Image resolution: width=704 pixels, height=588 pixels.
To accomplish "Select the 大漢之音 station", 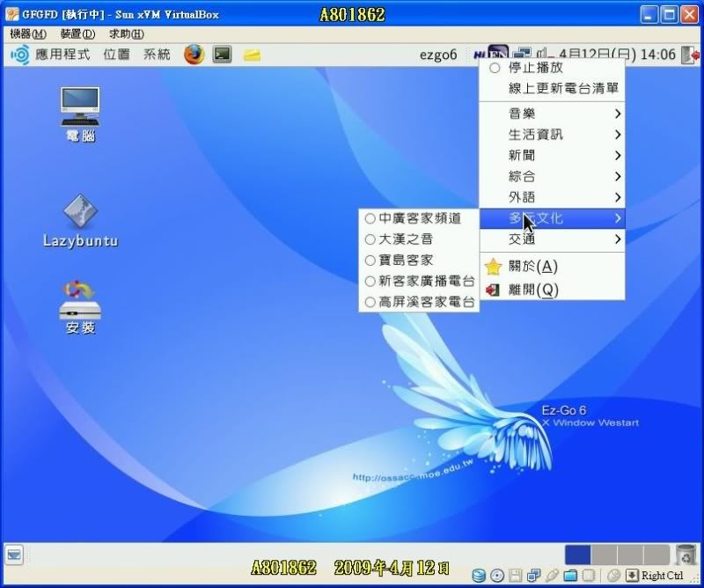I will click(419, 239).
